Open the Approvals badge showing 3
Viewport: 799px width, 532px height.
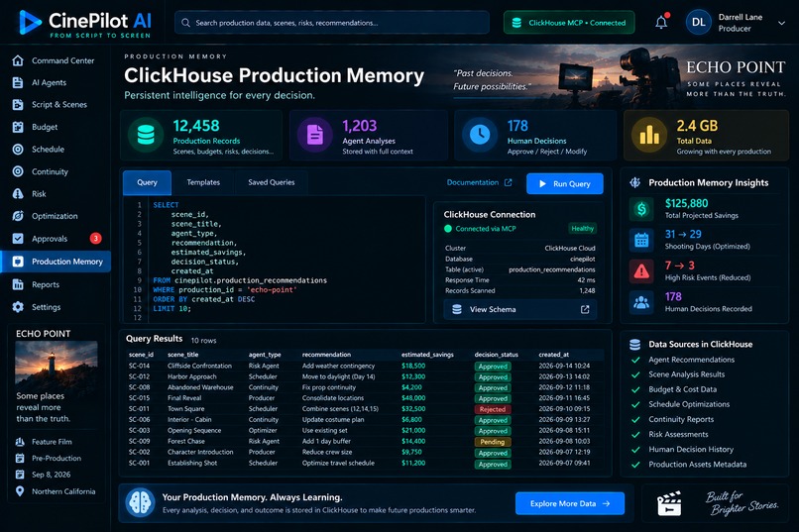point(95,238)
